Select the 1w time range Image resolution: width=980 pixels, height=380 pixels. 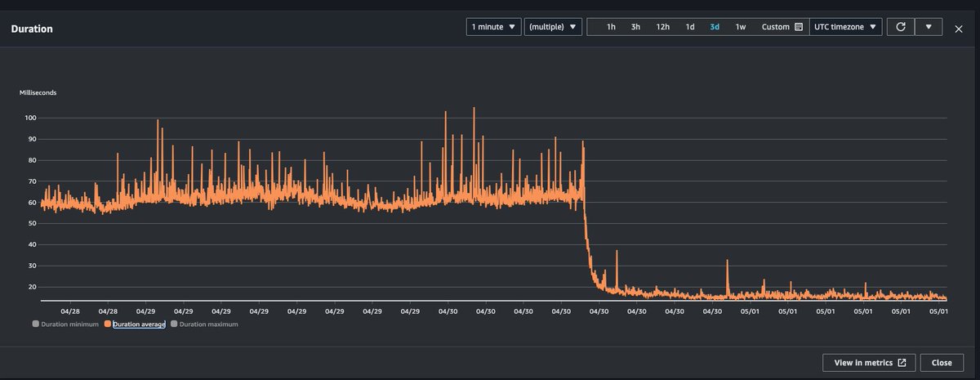(740, 27)
